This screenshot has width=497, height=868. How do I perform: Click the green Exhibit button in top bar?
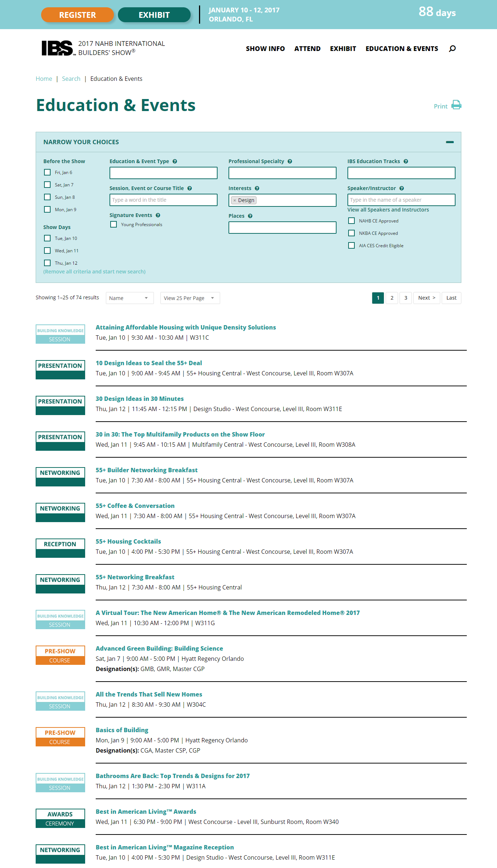point(154,15)
